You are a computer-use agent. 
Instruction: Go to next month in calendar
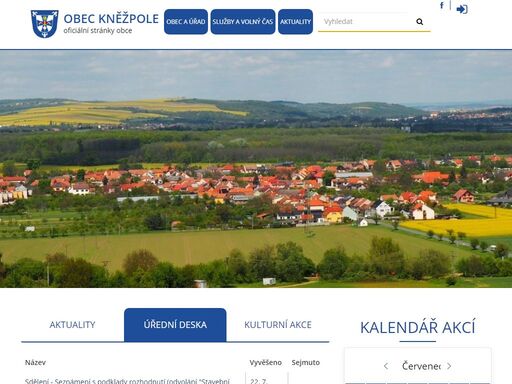[449, 366]
